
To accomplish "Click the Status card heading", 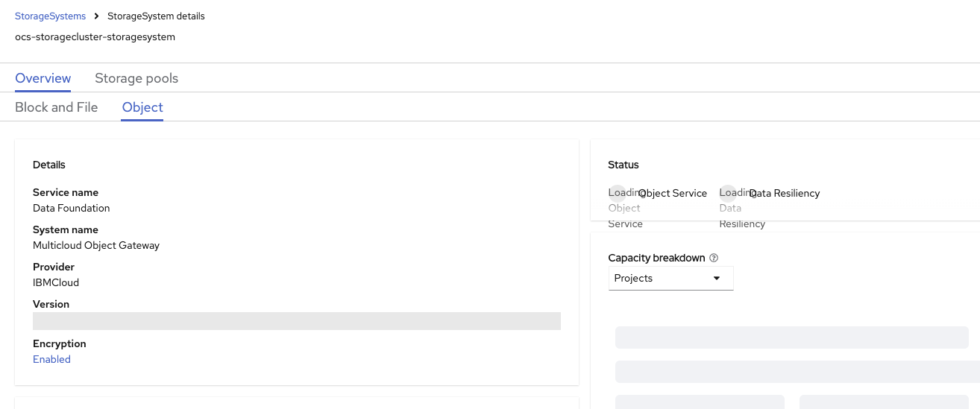I will [624, 165].
